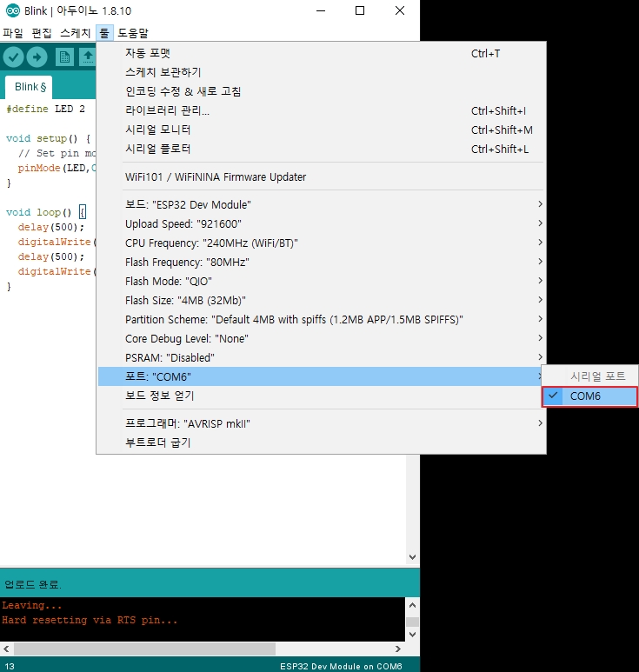
Task: Minimize the Arduino window
Action: [321, 10]
